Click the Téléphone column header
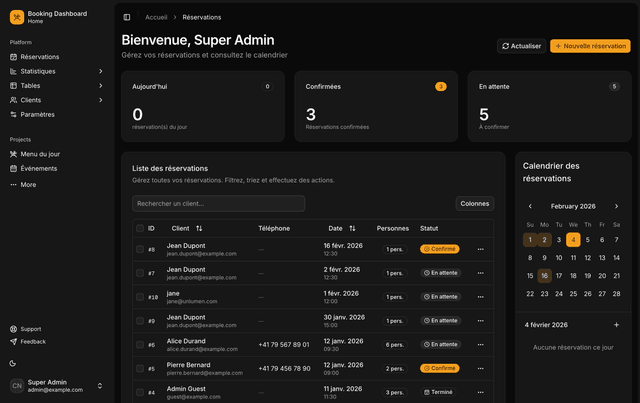640x403 pixels. click(274, 228)
